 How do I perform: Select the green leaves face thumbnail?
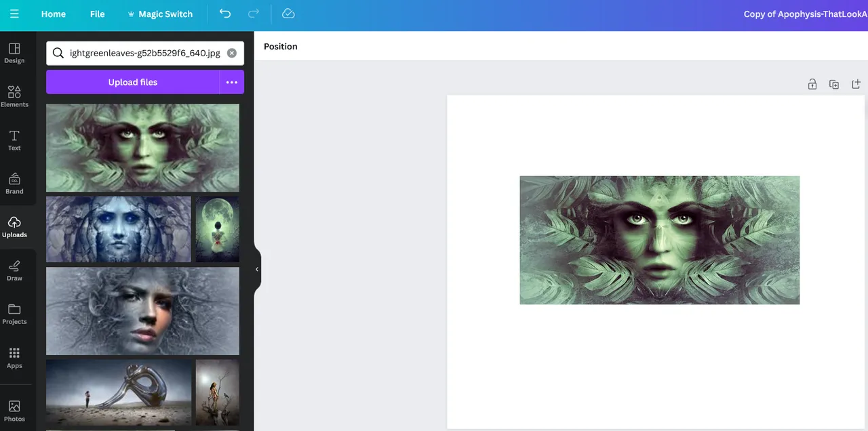point(142,148)
